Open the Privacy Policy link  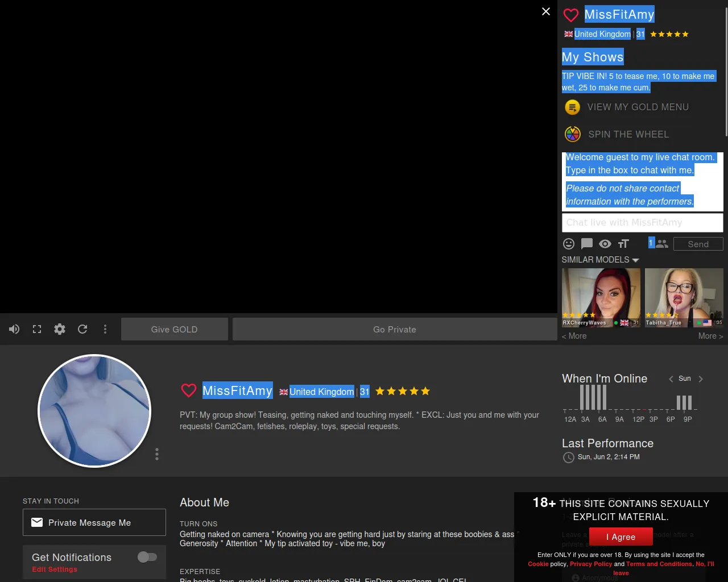coord(591,564)
